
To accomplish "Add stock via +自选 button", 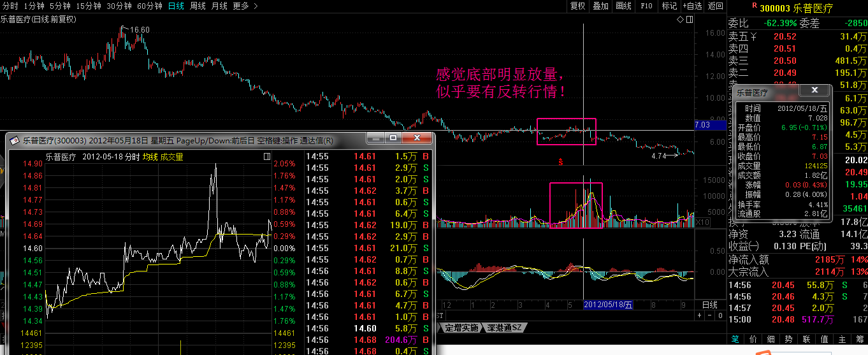I will (692, 6).
